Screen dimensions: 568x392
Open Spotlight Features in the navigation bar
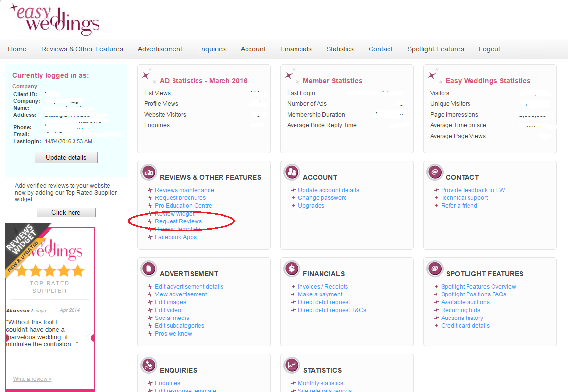(435, 49)
